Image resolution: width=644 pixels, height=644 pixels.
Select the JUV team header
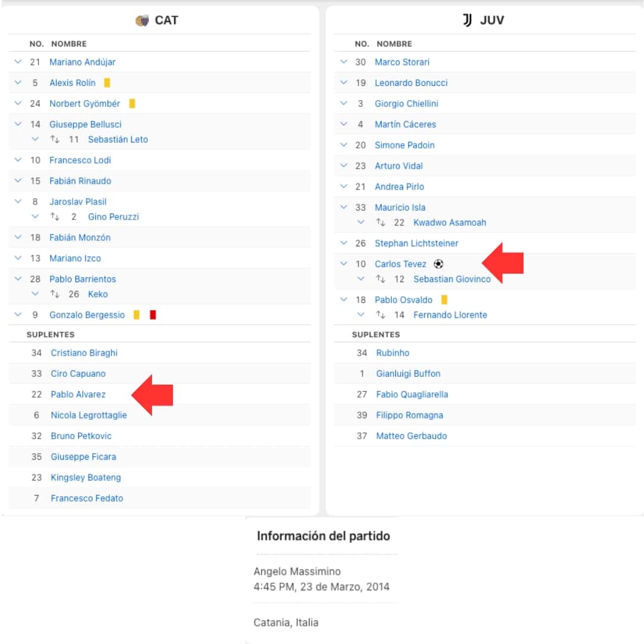point(491,20)
